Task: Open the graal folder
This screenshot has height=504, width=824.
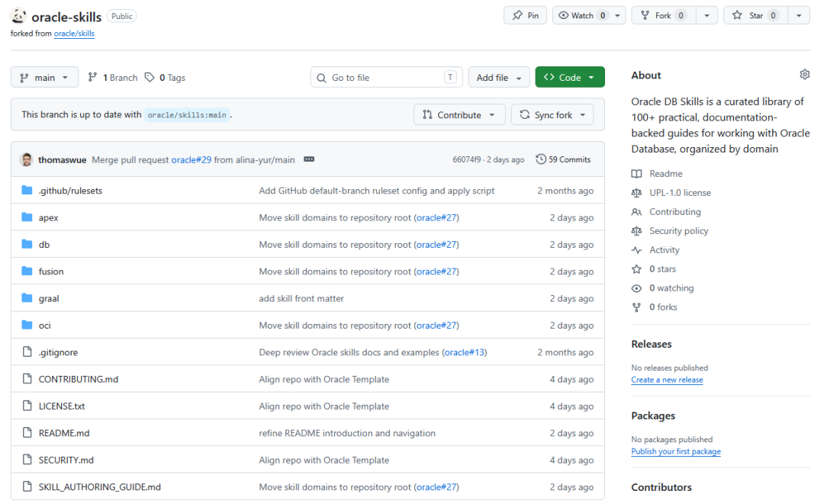Action: [x=49, y=298]
